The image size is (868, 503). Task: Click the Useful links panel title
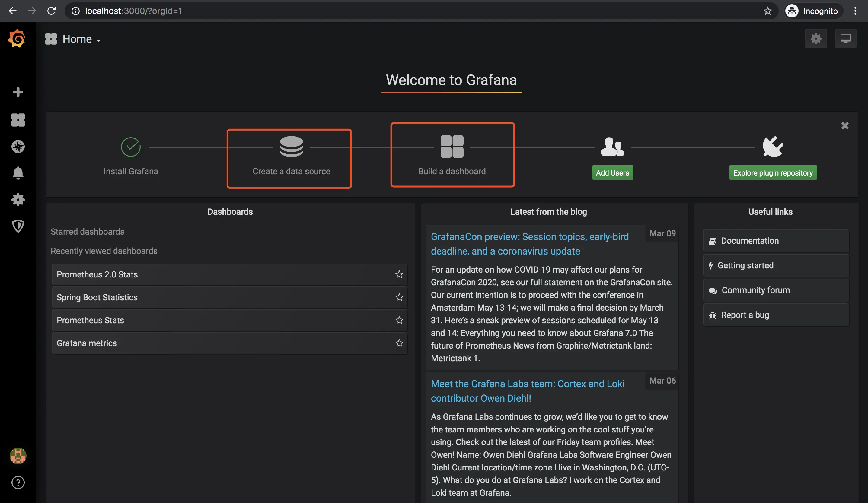pos(770,212)
